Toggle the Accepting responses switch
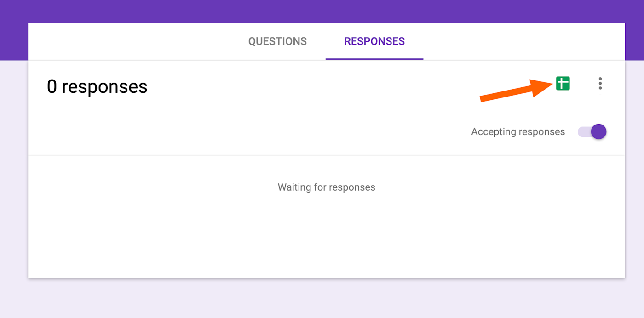This screenshot has width=644, height=318. coord(592,132)
